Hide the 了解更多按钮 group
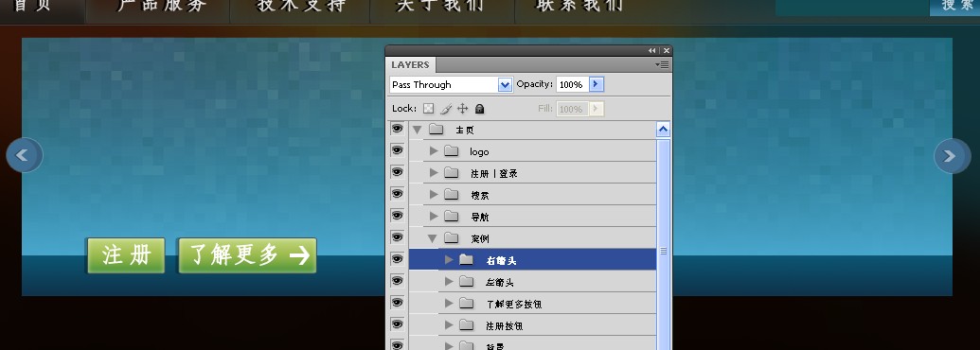 coord(397,303)
